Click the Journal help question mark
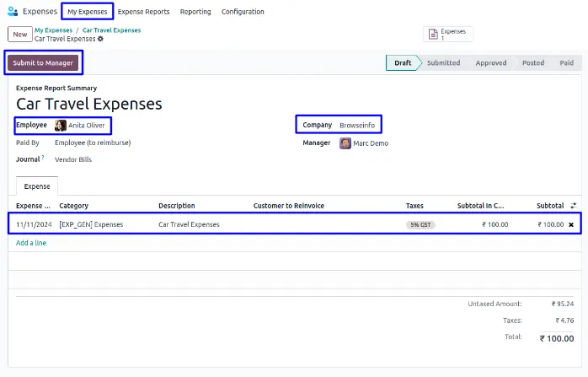588x377 pixels. 42,157
